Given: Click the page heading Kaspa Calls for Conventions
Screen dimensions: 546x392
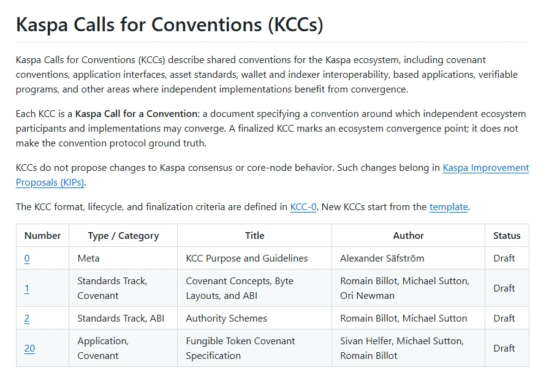Looking at the screenshot, I should pos(170,24).
